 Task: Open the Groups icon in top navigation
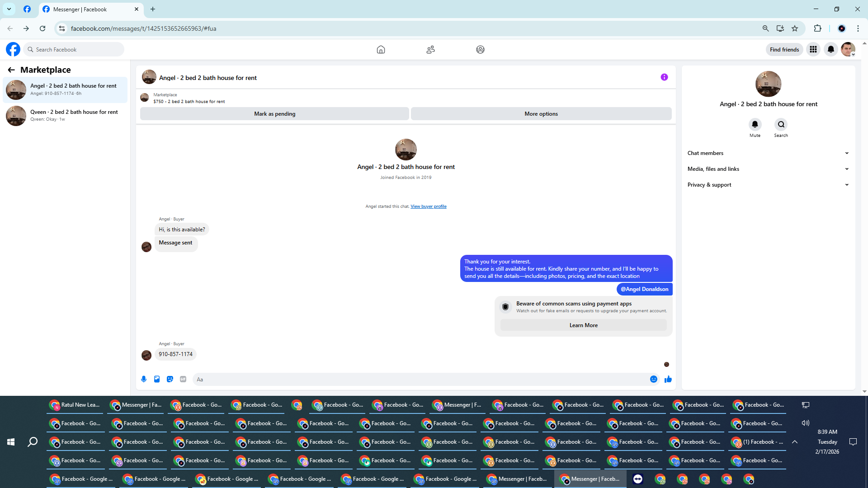480,50
